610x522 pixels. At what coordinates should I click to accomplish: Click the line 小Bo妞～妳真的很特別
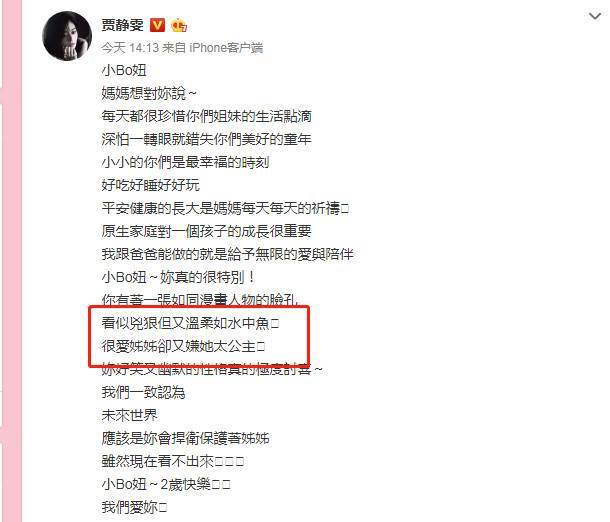point(179,277)
